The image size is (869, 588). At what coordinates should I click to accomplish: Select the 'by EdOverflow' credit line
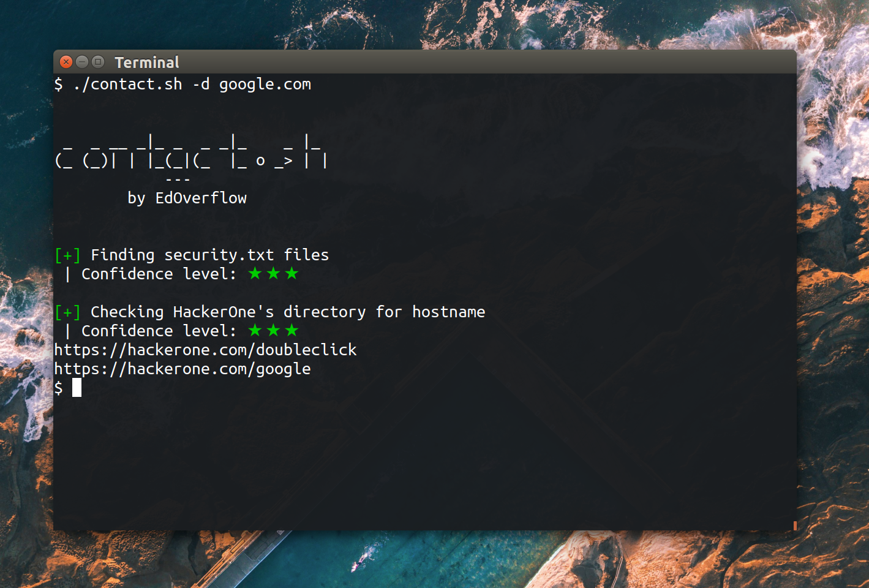pos(187,198)
